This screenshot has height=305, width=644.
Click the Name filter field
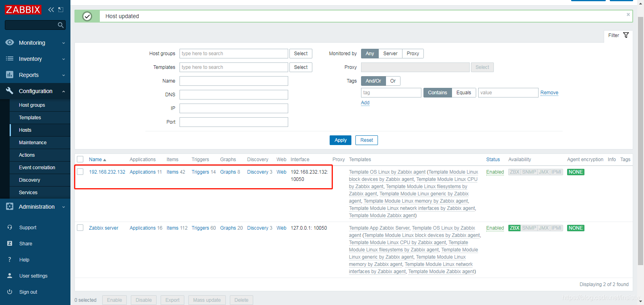(x=234, y=81)
